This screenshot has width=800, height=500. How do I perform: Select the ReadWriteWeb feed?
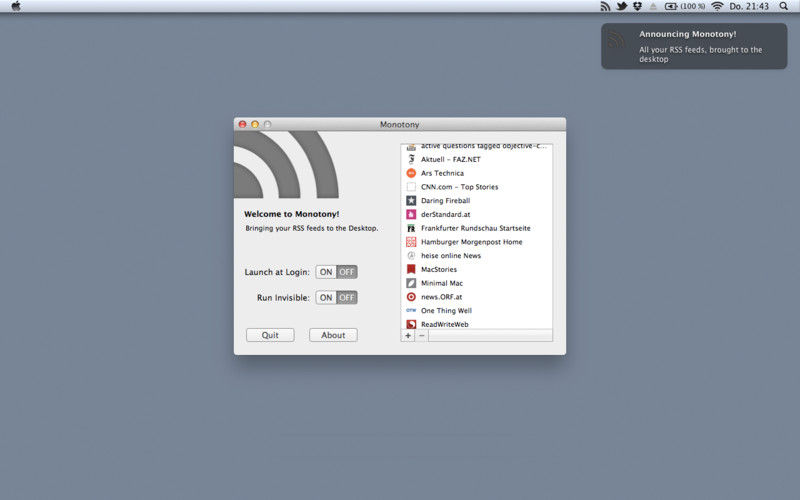pos(477,323)
